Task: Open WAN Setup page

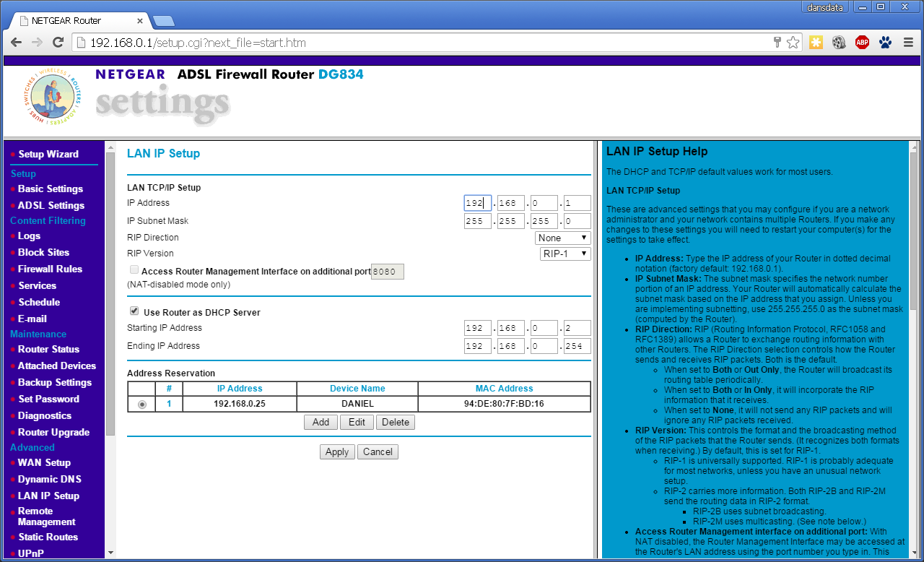Action: pos(44,462)
